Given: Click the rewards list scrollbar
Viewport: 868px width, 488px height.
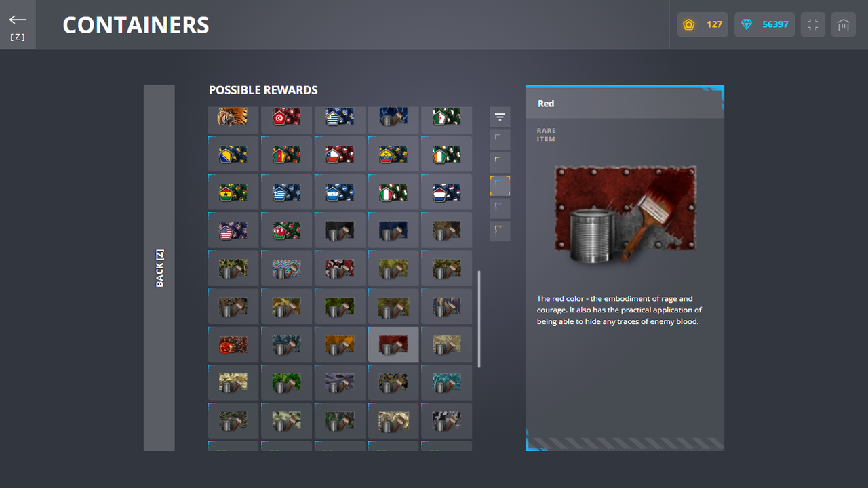Looking at the screenshot, I should tap(479, 319).
